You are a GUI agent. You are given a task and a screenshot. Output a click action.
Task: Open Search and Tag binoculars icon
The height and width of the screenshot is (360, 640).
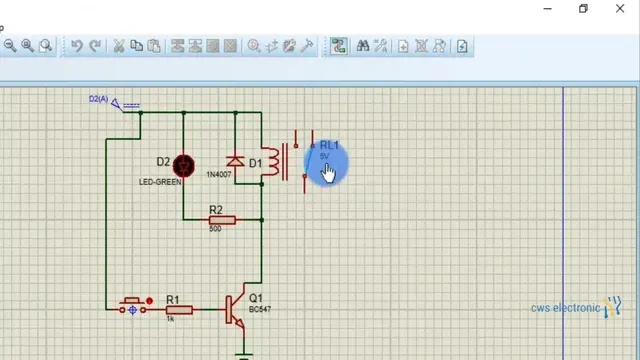362,46
